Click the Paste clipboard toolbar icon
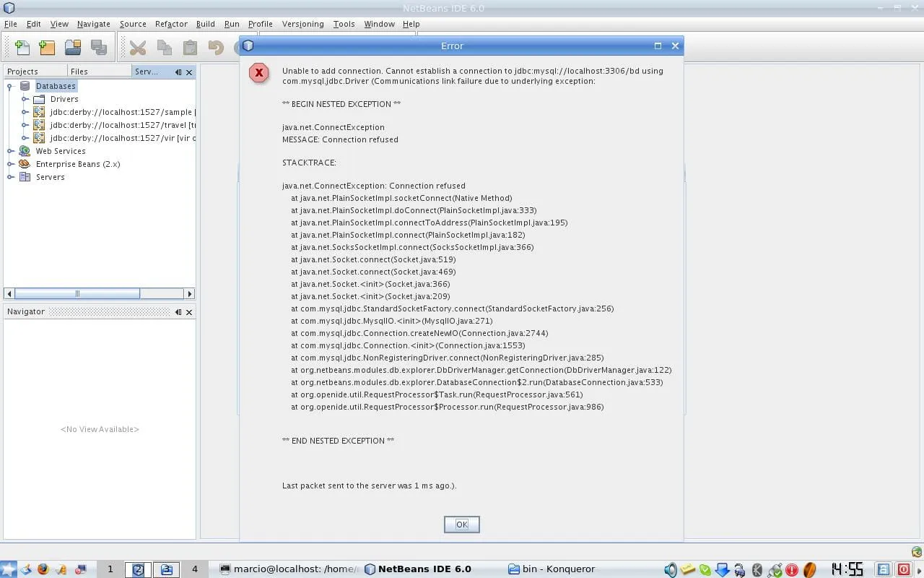This screenshot has height=578, width=924. (191, 48)
